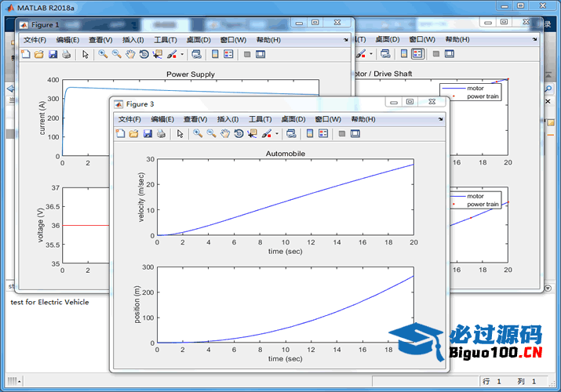Open the 工具(T) menu in Figure 1
Viewport: 561px width, 392px height.
tap(166, 39)
